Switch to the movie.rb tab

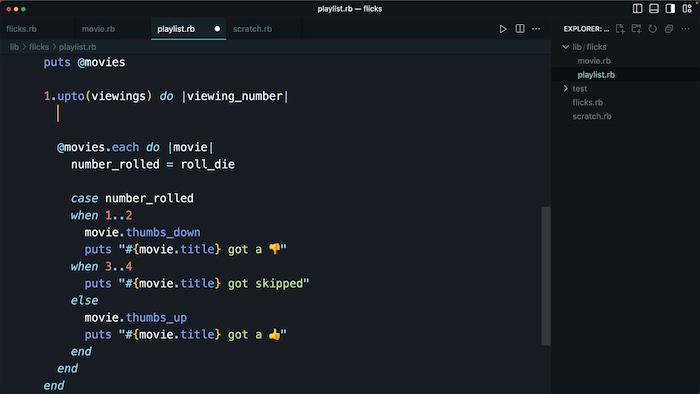point(98,29)
